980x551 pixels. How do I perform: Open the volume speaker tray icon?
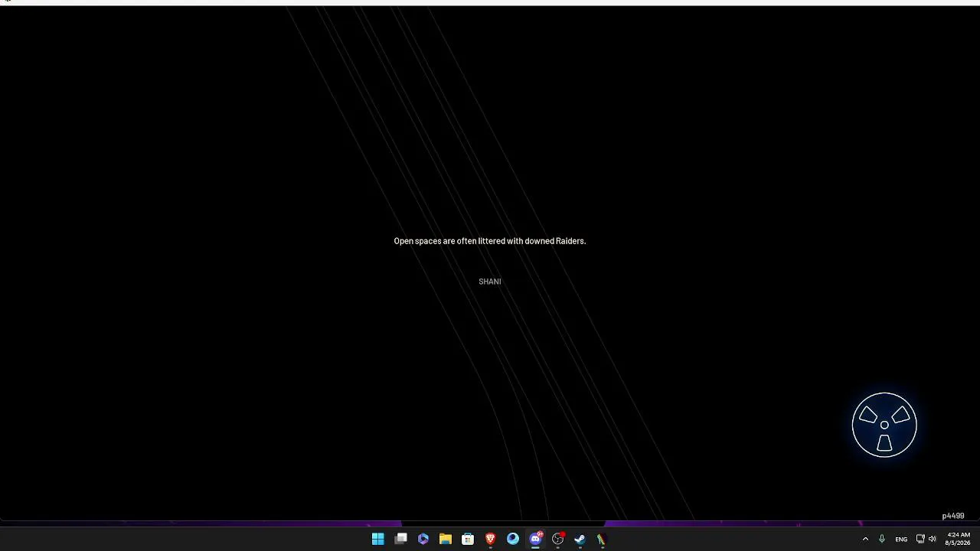(x=932, y=539)
